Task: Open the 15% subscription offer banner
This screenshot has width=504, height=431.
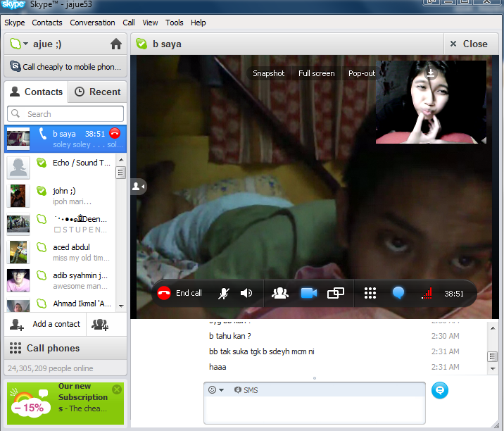Action: (x=65, y=404)
